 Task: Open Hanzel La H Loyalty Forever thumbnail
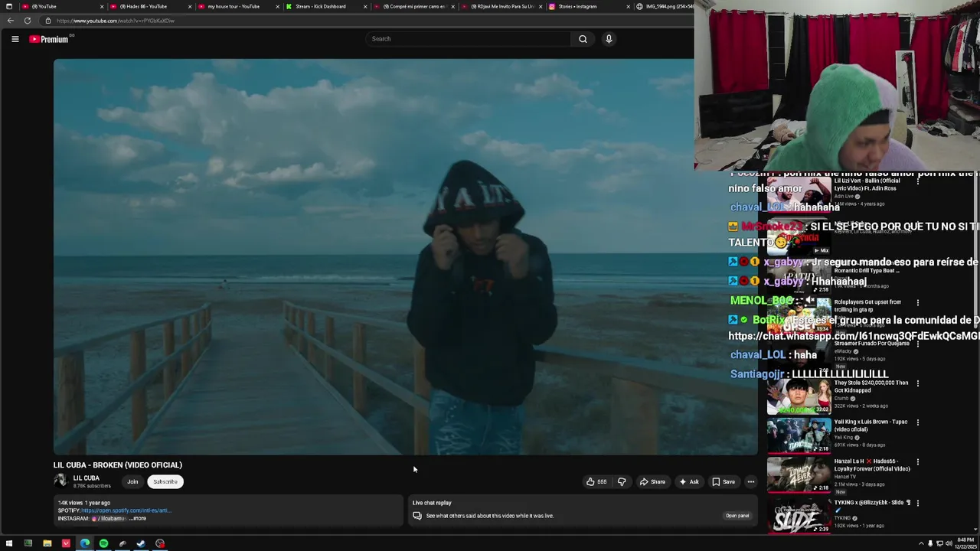799,476
